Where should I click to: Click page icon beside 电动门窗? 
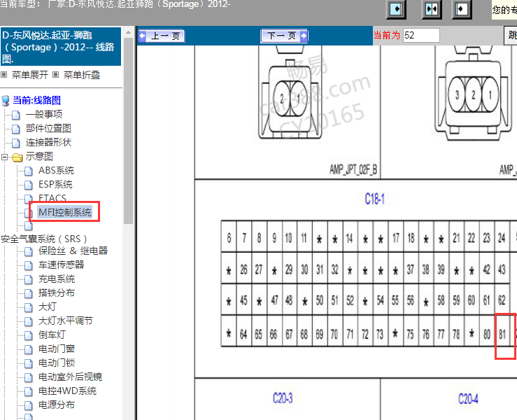tap(29, 350)
